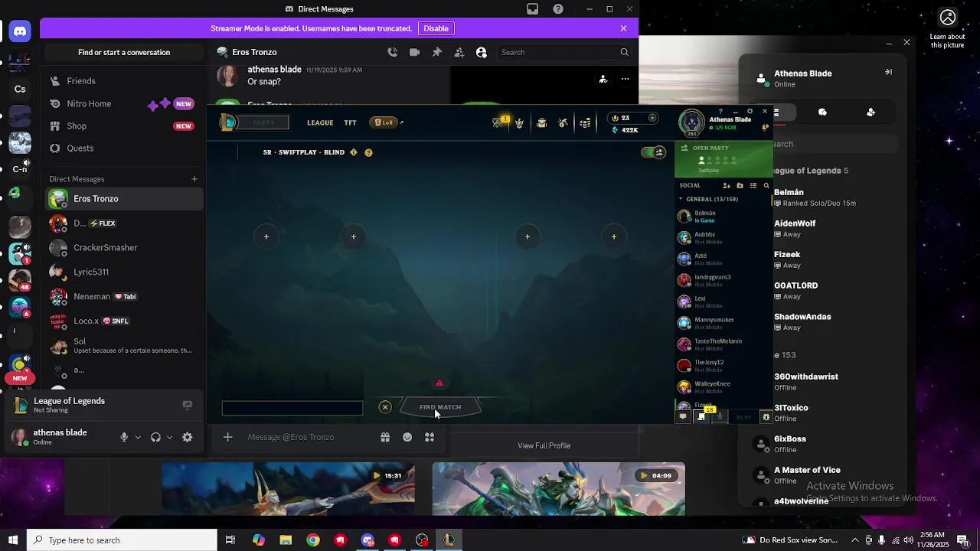Open pinned messages in Discord
Image resolution: width=980 pixels, height=551 pixels.
[436, 52]
